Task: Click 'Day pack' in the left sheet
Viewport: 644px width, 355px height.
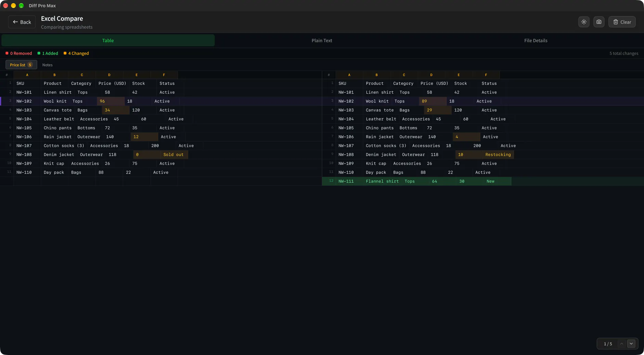Action: [x=54, y=173]
